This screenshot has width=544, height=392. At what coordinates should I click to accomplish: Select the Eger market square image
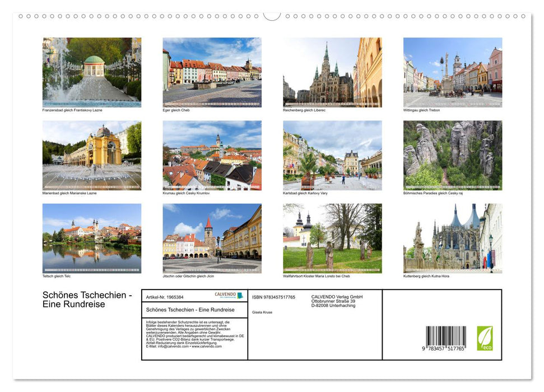tap(212, 72)
